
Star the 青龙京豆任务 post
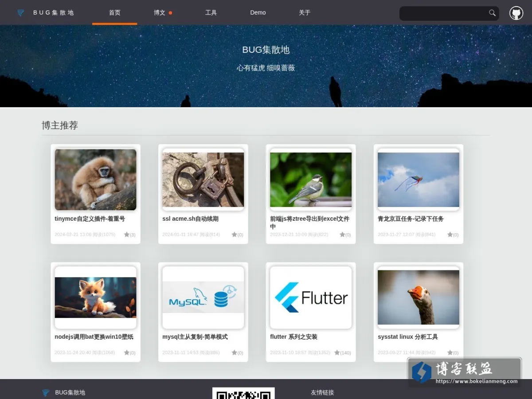pyautogui.click(x=450, y=235)
